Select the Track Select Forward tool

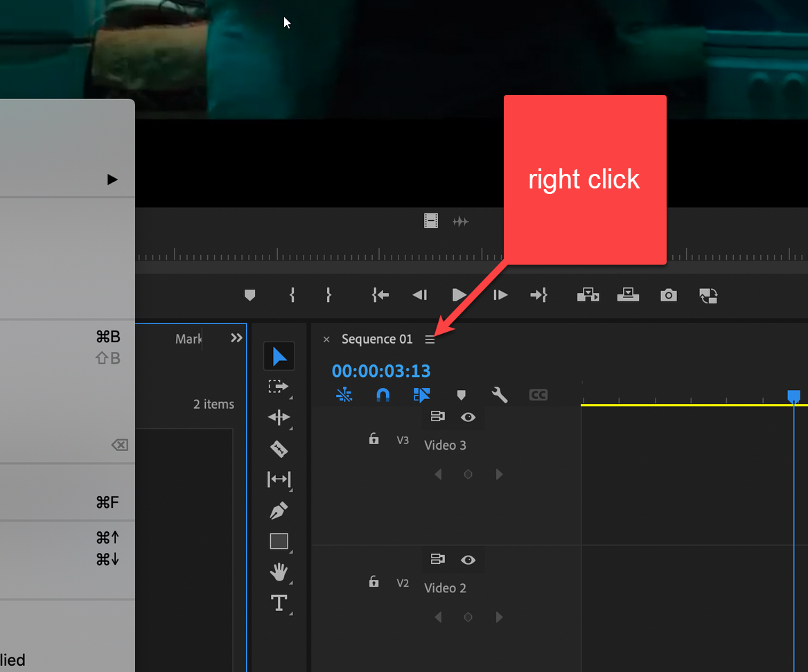coord(279,387)
